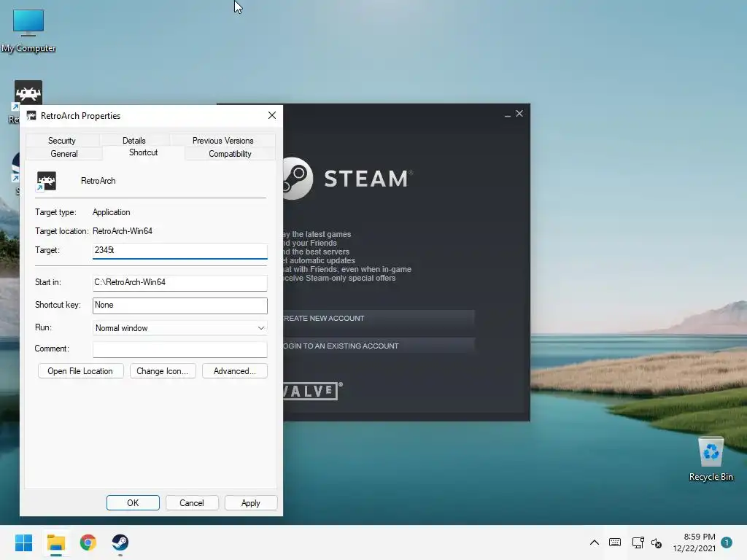Screen dimensions: 747x560
Task: Select the RetroArch desktop shortcut icon
Action: pyautogui.click(x=28, y=93)
